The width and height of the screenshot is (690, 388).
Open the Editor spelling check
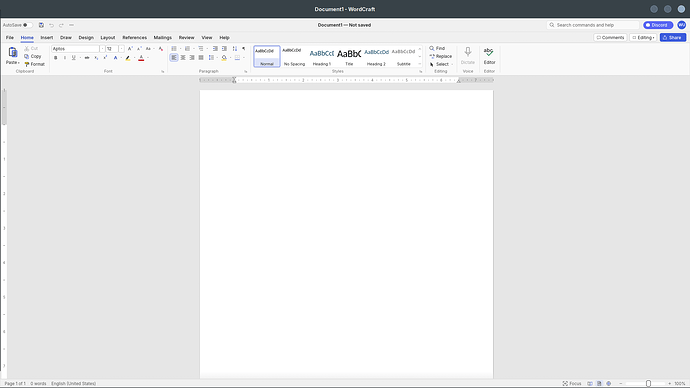click(x=489, y=55)
